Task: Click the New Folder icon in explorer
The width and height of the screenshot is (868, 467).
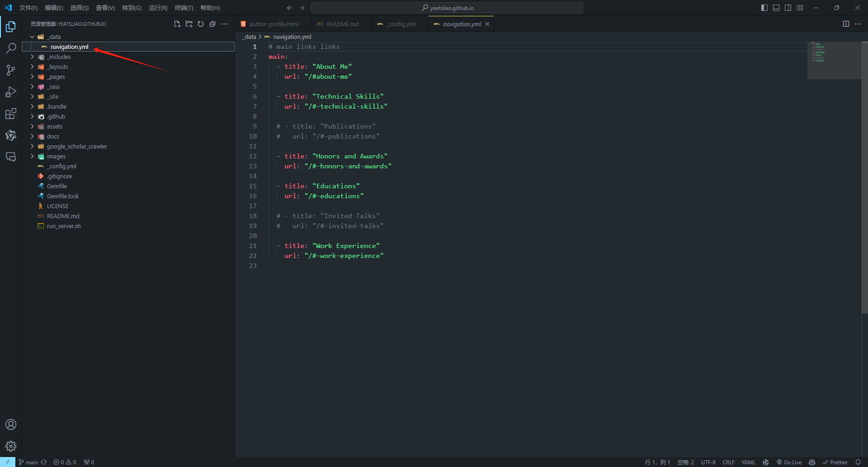Action: (189, 24)
